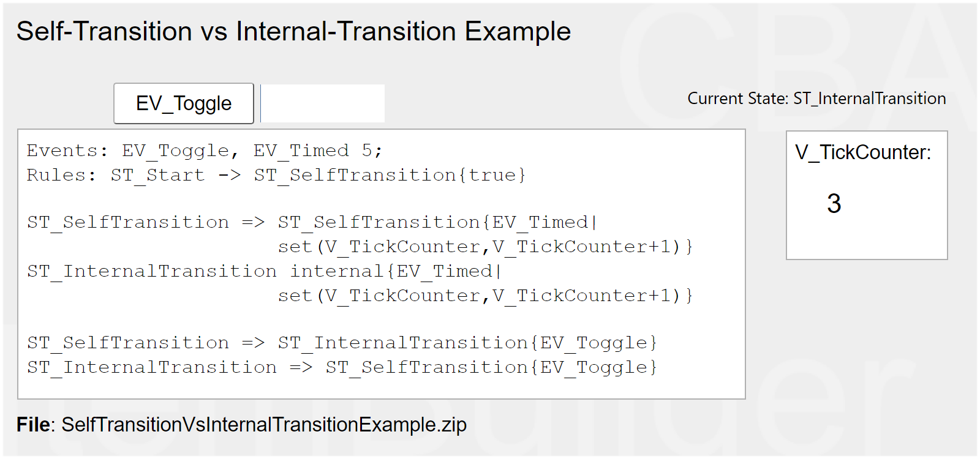Click the Self-Transition vs Internal-Transition Example heading
Viewport: 980px width, 459px height.
tap(293, 32)
